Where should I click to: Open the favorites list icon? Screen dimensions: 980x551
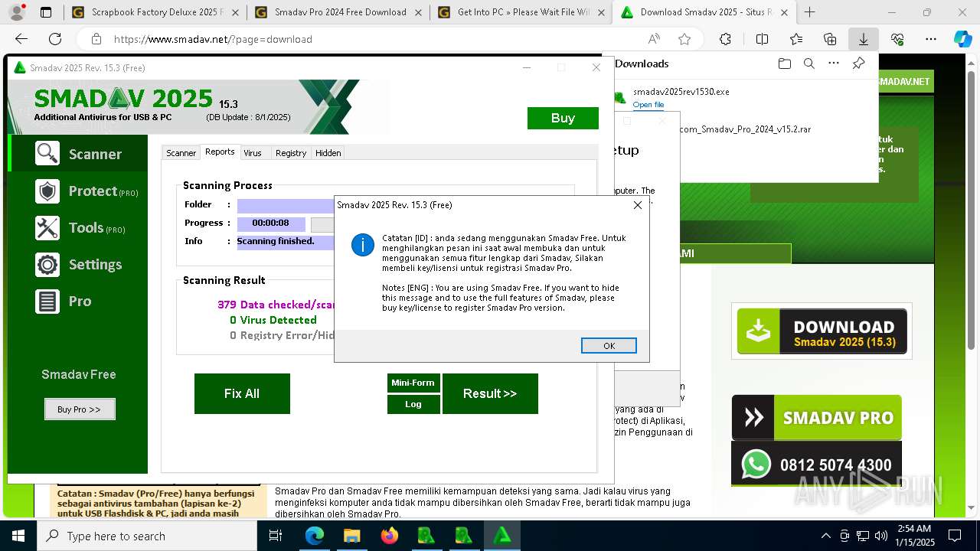pyautogui.click(x=796, y=39)
